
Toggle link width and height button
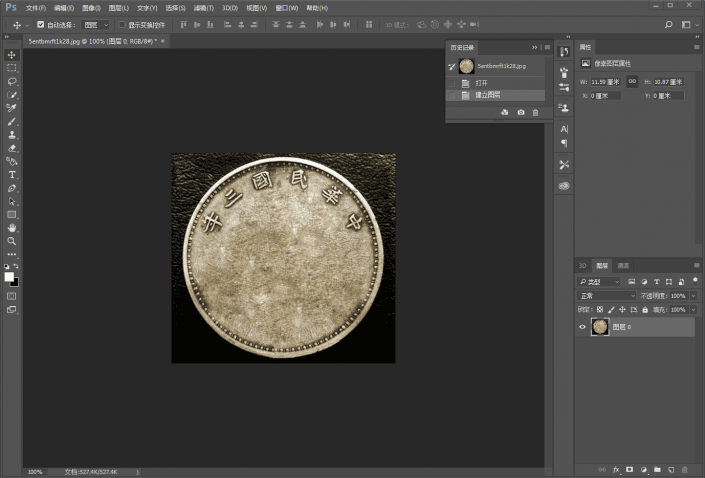pos(632,81)
